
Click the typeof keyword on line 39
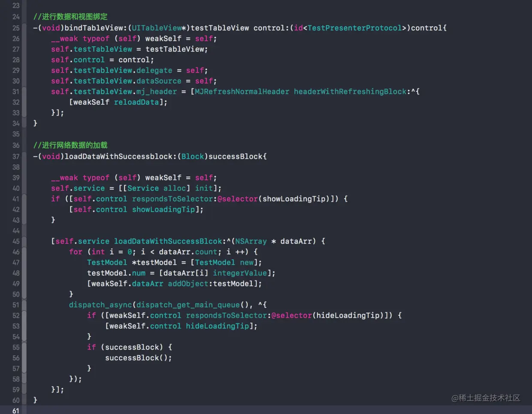96,178
